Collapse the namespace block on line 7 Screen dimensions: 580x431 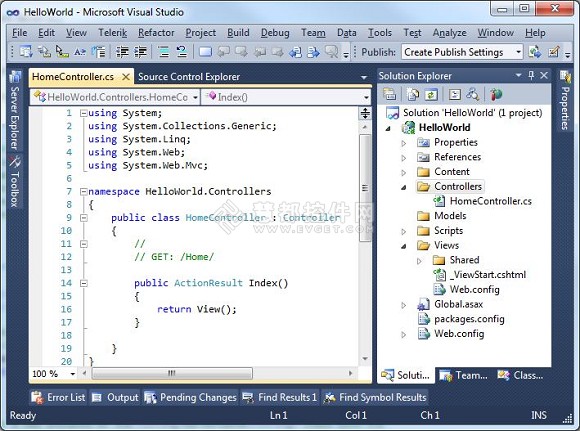(84, 192)
